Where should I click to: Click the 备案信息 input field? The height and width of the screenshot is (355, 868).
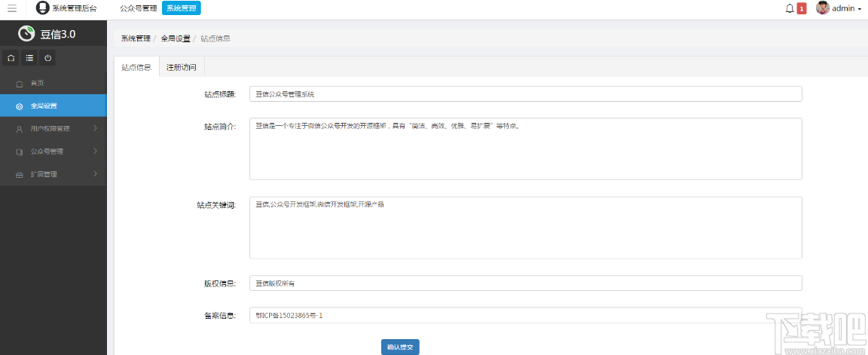525,315
